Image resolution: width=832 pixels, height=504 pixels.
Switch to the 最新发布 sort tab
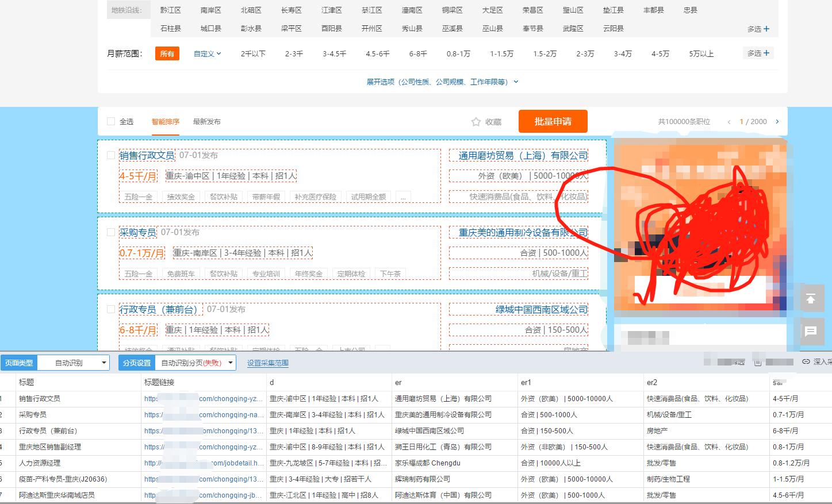tap(207, 121)
